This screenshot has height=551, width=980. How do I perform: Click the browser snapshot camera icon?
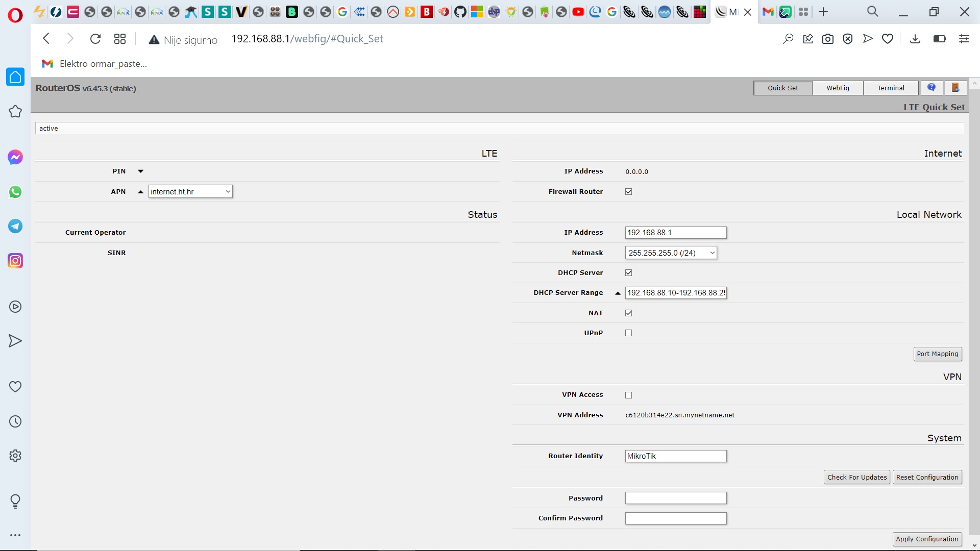pyautogui.click(x=828, y=39)
